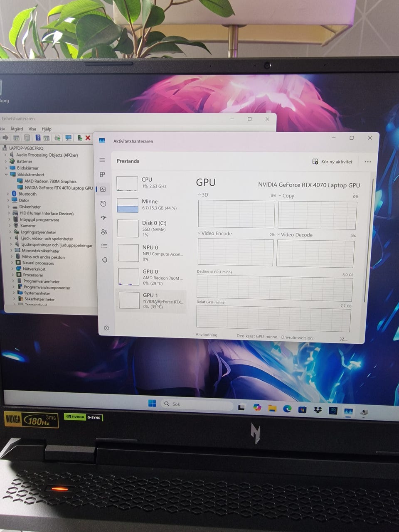The height and width of the screenshot is (532, 399).
Task: Select LAPTOP-VG0C7RJQ root node
Action: pos(23,148)
